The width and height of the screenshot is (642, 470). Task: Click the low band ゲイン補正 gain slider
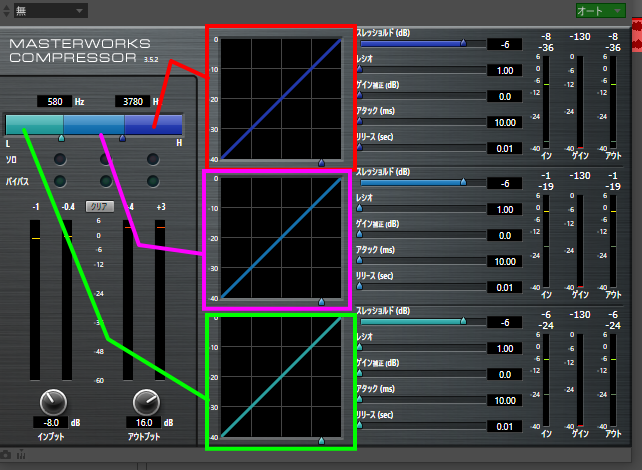[x=423, y=374]
